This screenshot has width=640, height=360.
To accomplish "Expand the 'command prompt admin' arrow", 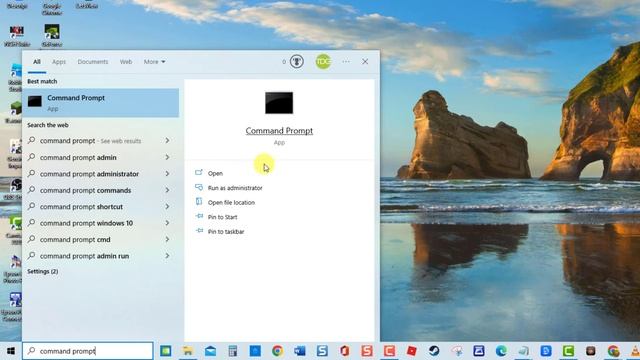I will [x=167, y=157].
